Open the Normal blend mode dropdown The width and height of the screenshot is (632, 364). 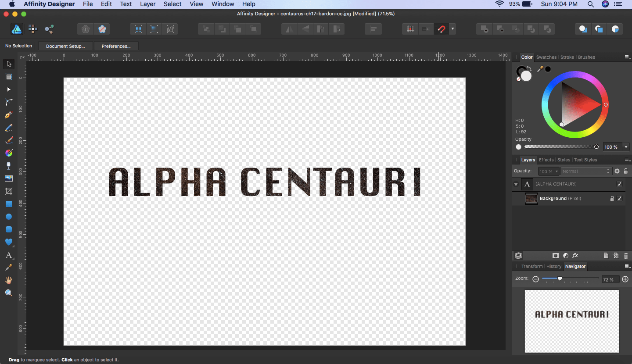[x=585, y=171]
